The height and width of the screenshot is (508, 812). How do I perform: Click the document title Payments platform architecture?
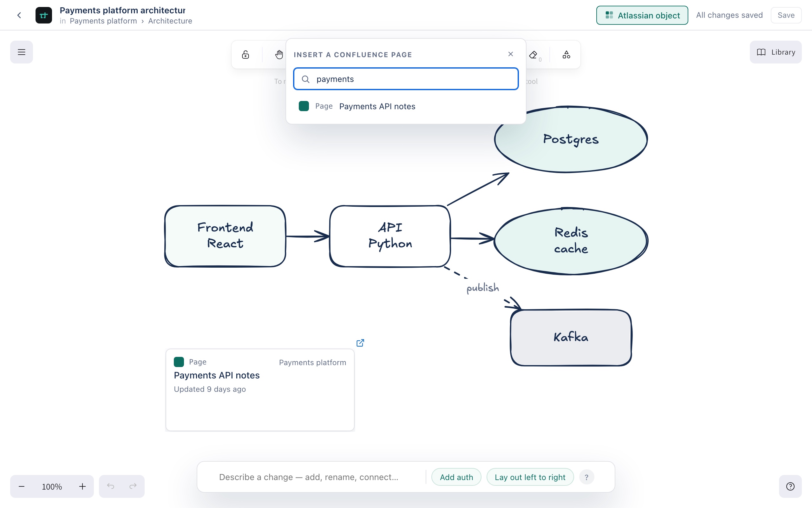pyautogui.click(x=122, y=10)
